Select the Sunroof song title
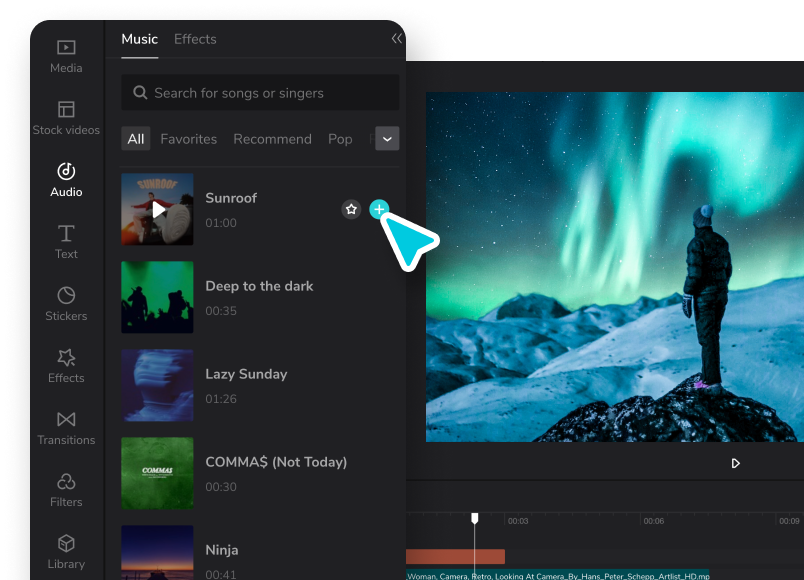 tap(231, 198)
